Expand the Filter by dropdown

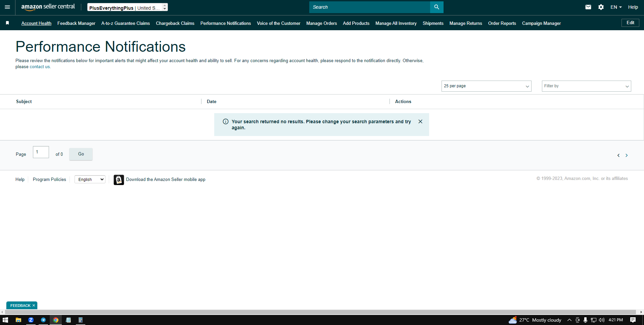pyautogui.click(x=586, y=86)
